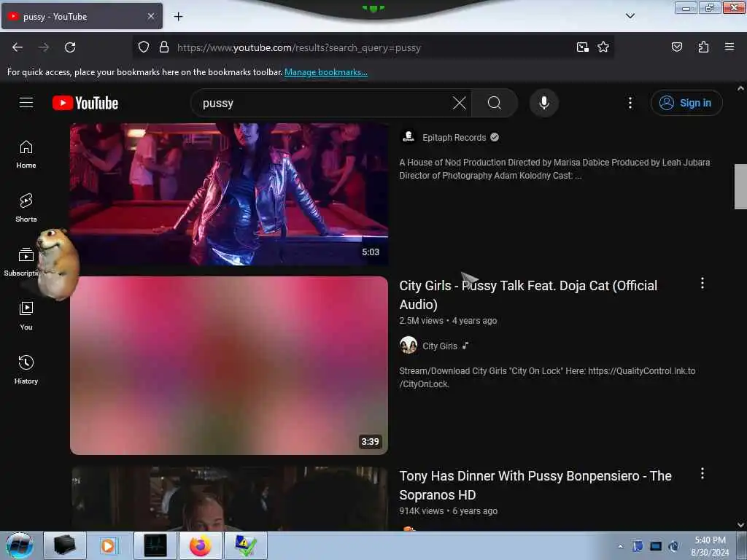Open Firefox application menu
This screenshot has width=747, height=560.
point(729,47)
